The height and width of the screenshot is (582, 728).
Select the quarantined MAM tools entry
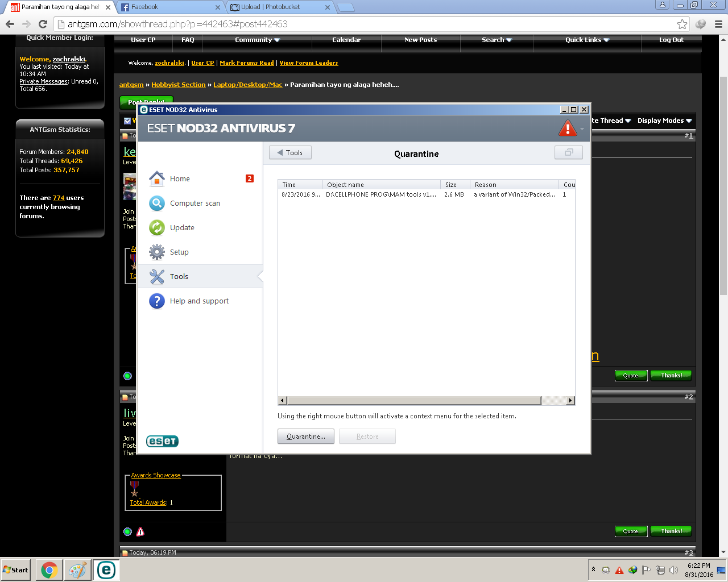[x=381, y=194]
